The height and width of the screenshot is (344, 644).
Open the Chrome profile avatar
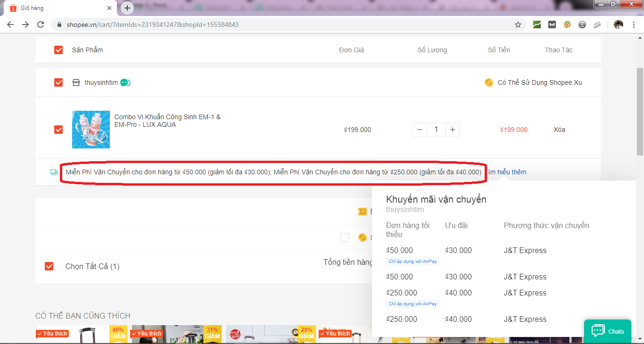pos(619,25)
